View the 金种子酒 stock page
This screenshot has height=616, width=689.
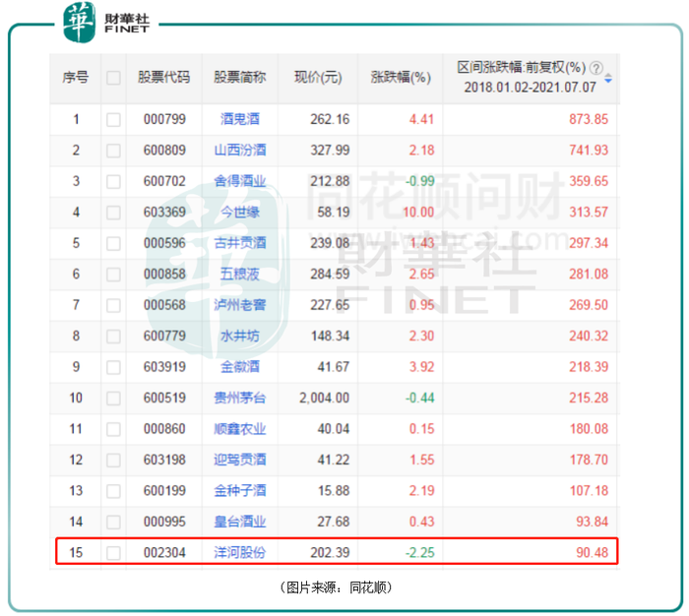[x=240, y=491]
